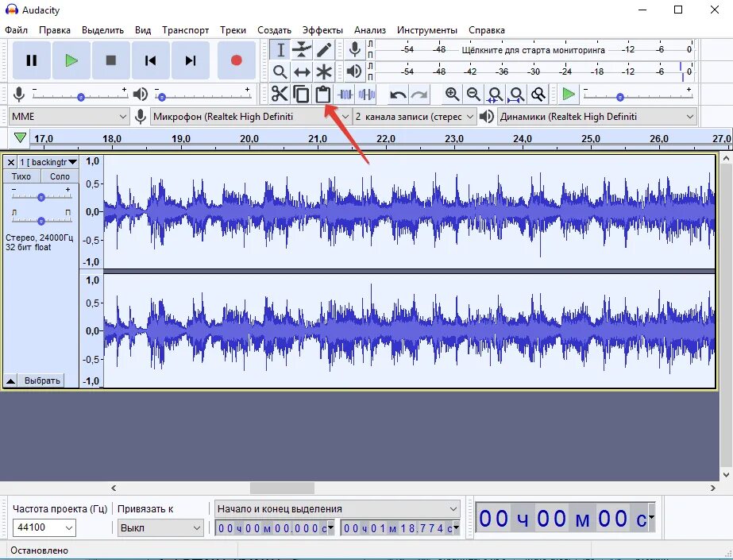Click the Paste clipboard icon
This screenshot has width=733, height=560.
click(x=322, y=94)
